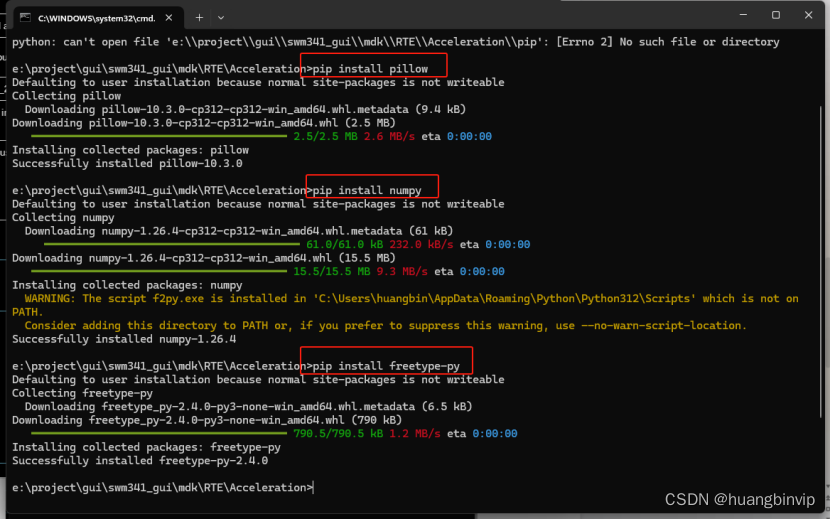Click the WARNING f2py.exe script line
The height and width of the screenshot is (519, 831).
point(405,305)
